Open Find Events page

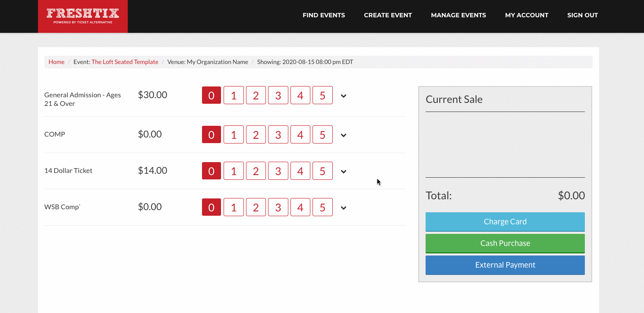[324, 15]
